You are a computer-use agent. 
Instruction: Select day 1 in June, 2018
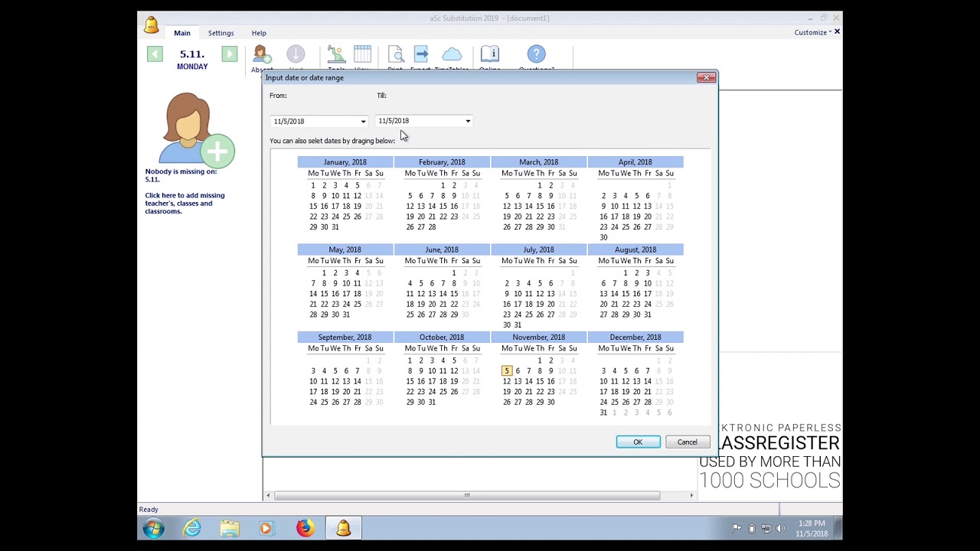tap(454, 272)
